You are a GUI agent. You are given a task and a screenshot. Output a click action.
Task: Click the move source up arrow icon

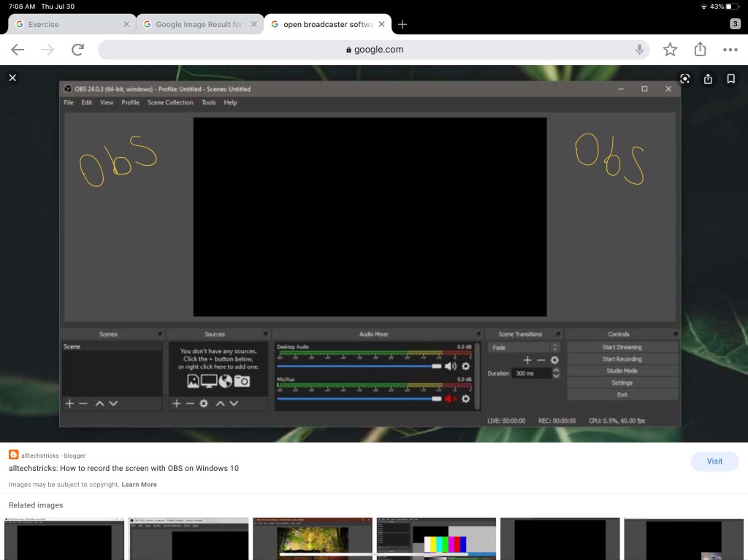tap(219, 404)
